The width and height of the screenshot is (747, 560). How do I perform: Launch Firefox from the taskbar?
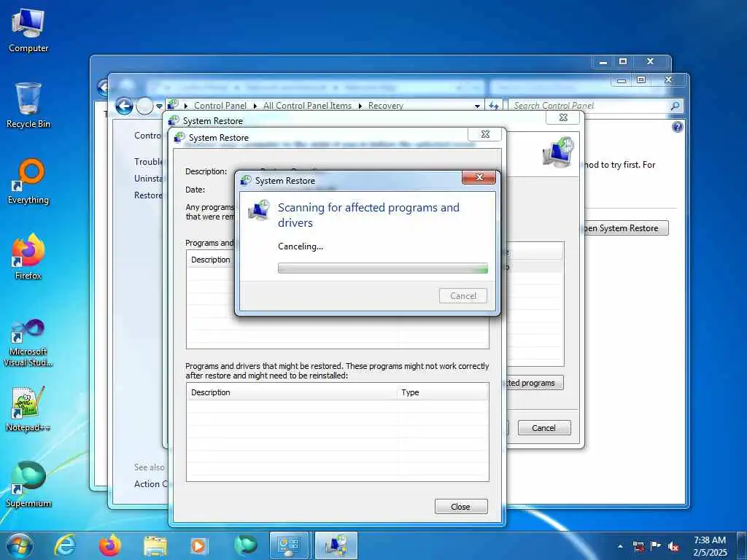109,545
